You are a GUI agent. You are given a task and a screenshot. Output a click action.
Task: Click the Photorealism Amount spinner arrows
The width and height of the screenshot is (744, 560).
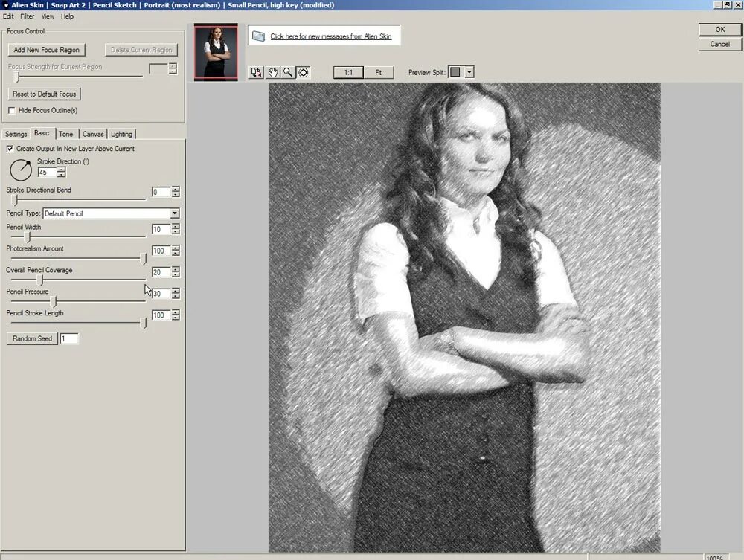tap(176, 251)
